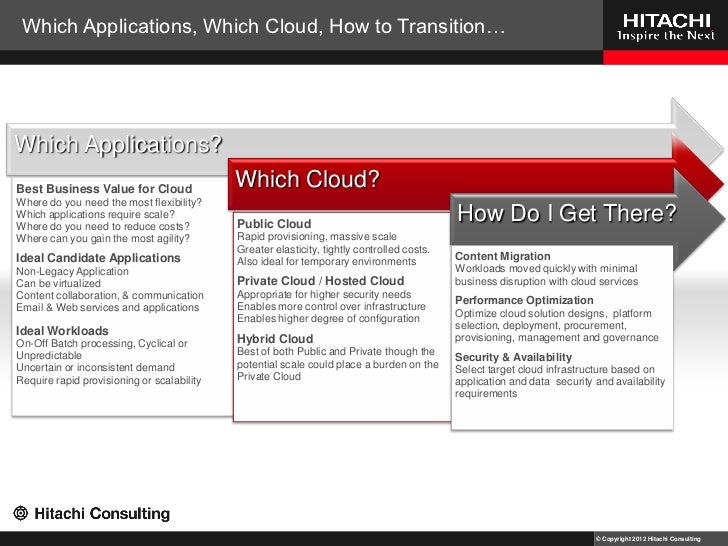Click 'Require rapid provisioning or scalability'

[x=109, y=380]
